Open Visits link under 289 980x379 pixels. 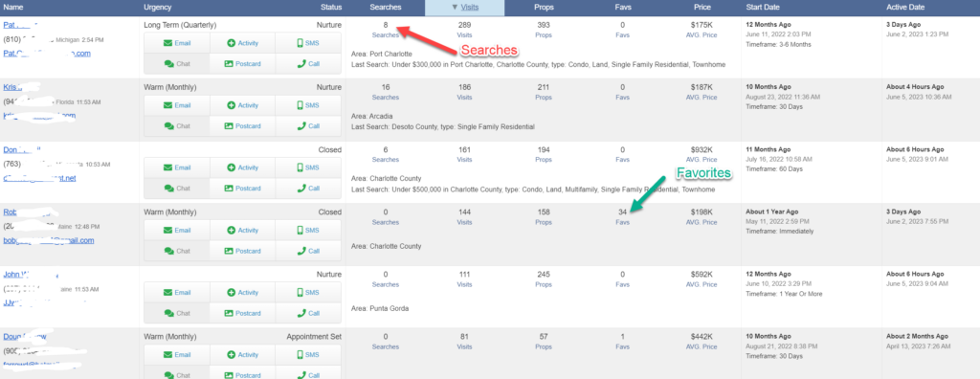point(464,35)
